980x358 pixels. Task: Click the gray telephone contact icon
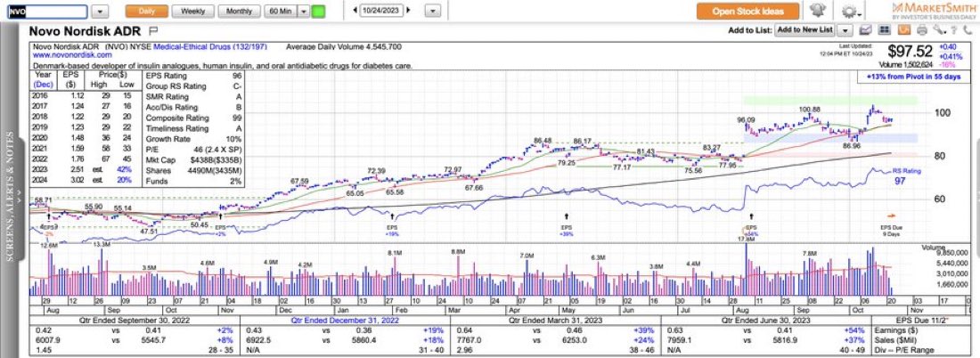point(968,29)
